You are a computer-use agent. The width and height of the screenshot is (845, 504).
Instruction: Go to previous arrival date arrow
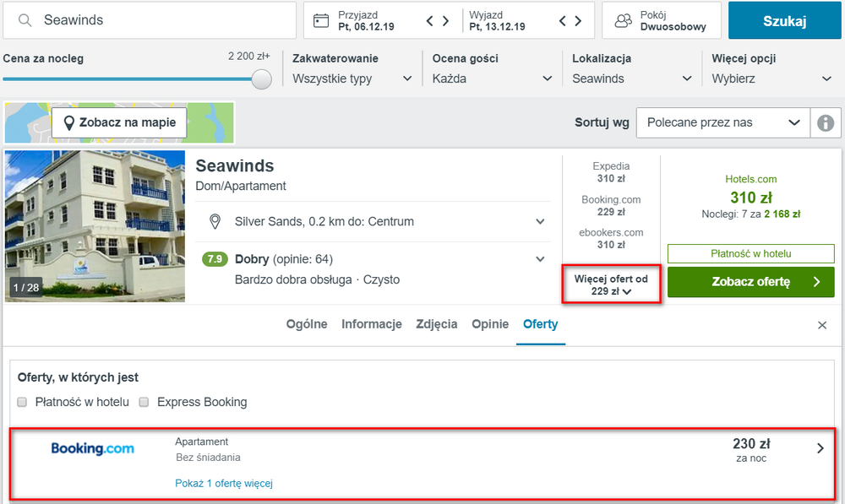coord(429,21)
